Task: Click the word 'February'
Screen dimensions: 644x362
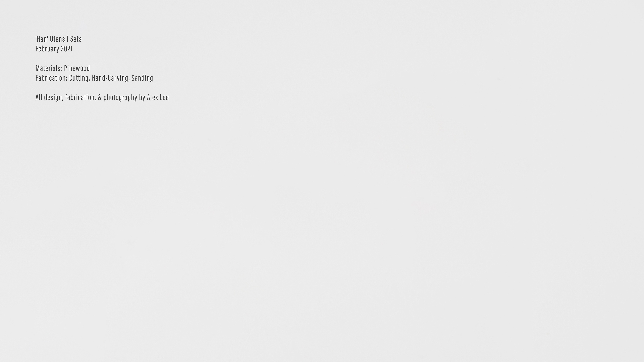Action: pos(47,49)
